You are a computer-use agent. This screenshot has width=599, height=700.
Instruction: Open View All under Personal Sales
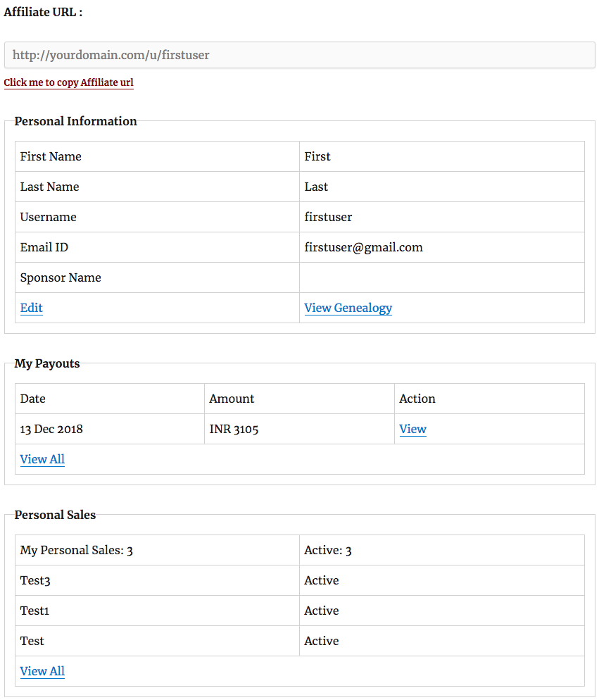tap(42, 671)
